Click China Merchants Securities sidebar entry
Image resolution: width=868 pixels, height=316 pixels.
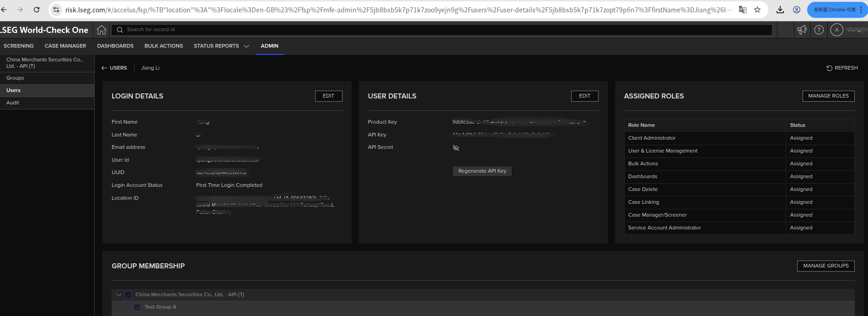click(47, 63)
